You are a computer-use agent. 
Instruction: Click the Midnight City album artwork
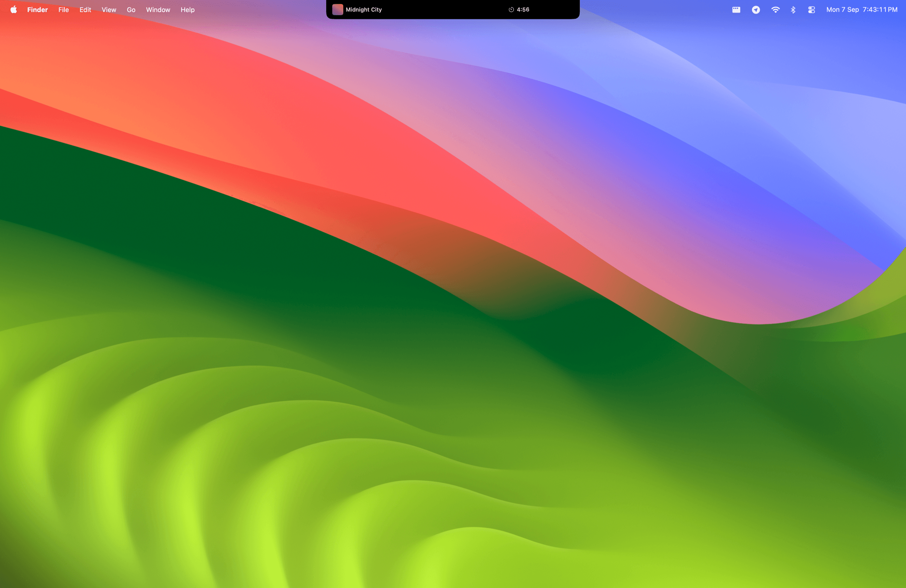click(338, 10)
